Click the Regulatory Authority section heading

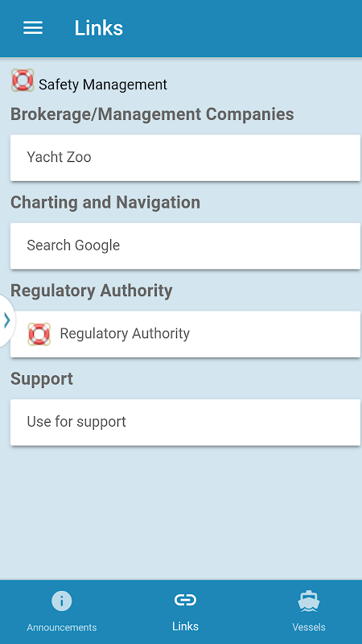tap(91, 291)
